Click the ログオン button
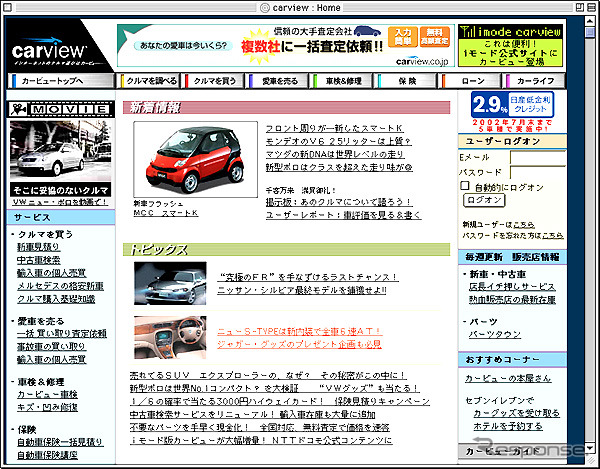600x469 pixels. click(x=484, y=200)
